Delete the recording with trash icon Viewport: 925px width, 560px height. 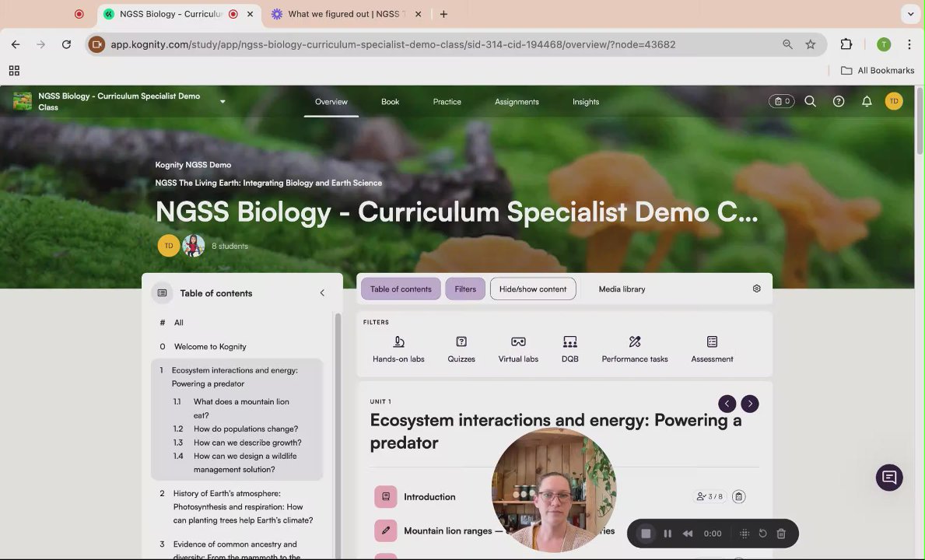tap(781, 534)
